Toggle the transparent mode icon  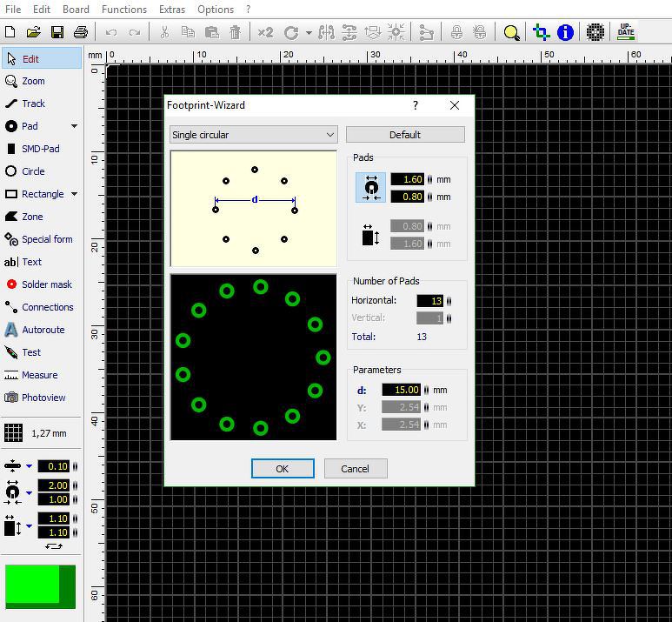(542, 32)
